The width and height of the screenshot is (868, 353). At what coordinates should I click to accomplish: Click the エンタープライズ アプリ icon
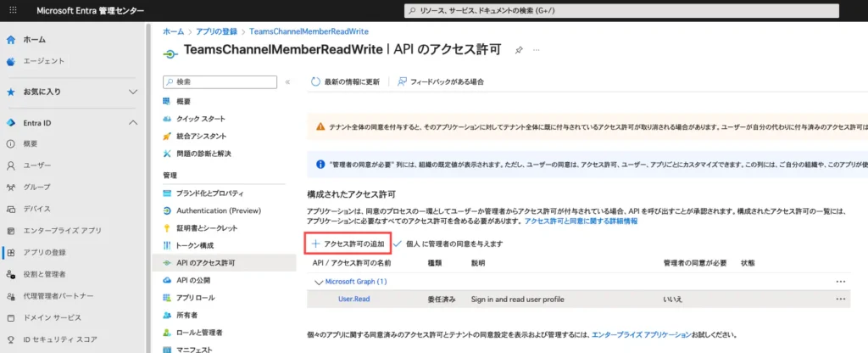point(10,231)
